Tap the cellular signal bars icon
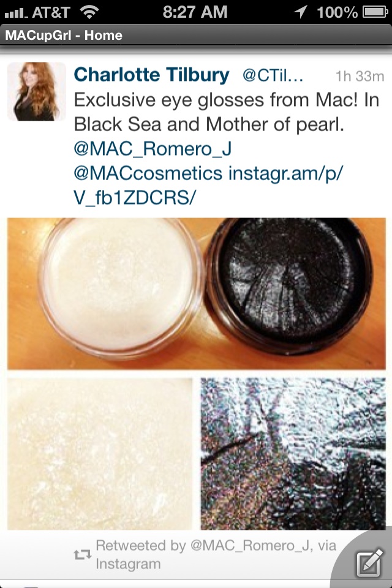 16,13
